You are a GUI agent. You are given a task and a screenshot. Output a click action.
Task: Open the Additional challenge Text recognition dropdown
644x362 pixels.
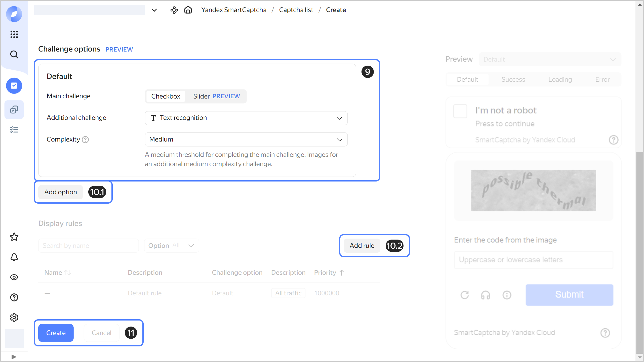click(x=246, y=118)
